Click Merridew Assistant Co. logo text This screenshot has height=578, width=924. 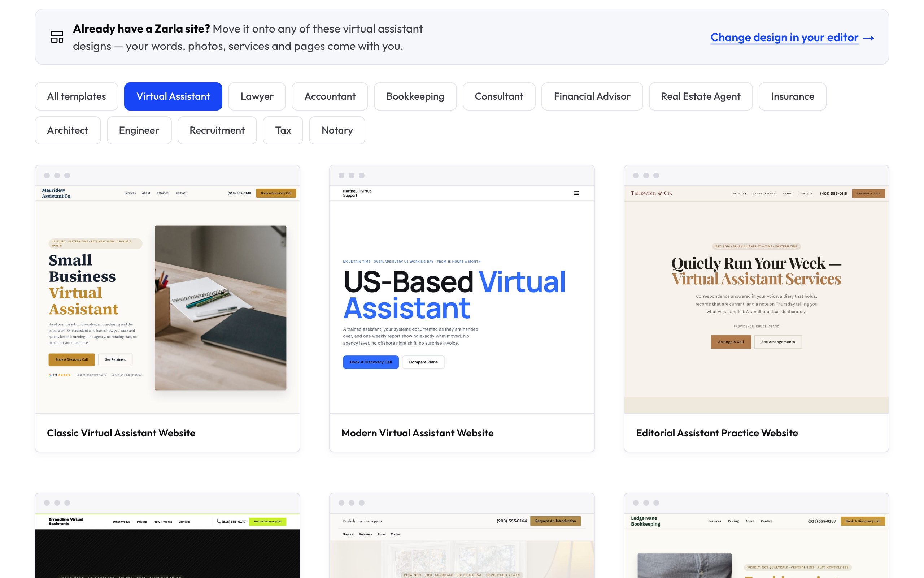(57, 193)
